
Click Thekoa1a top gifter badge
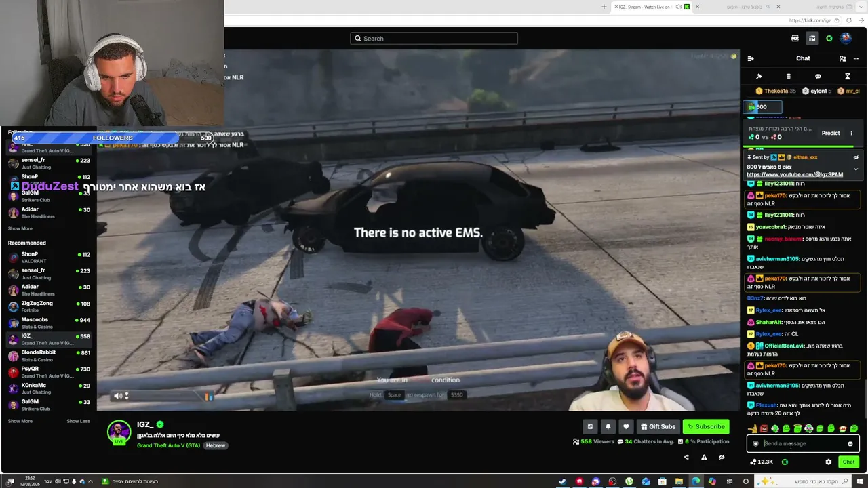pyautogui.click(x=775, y=91)
